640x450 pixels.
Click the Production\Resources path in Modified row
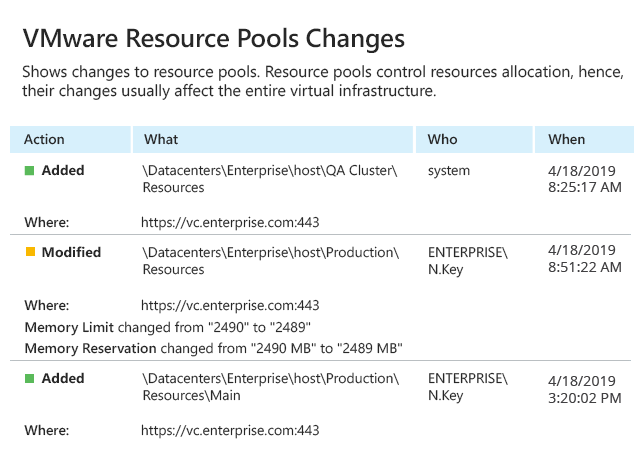pos(271,261)
